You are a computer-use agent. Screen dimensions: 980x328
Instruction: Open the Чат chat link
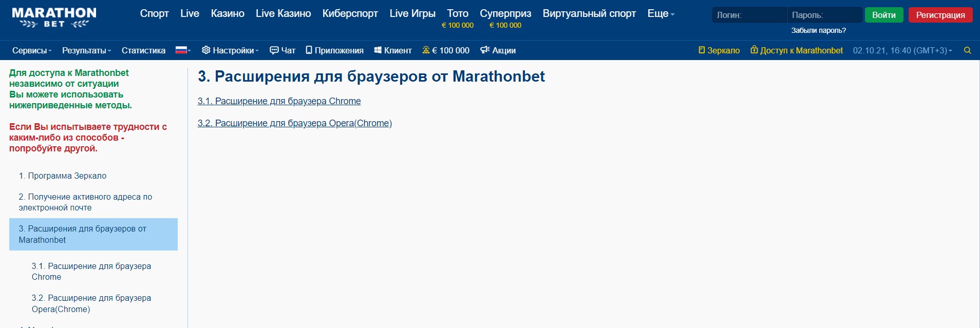[x=282, y=50]
